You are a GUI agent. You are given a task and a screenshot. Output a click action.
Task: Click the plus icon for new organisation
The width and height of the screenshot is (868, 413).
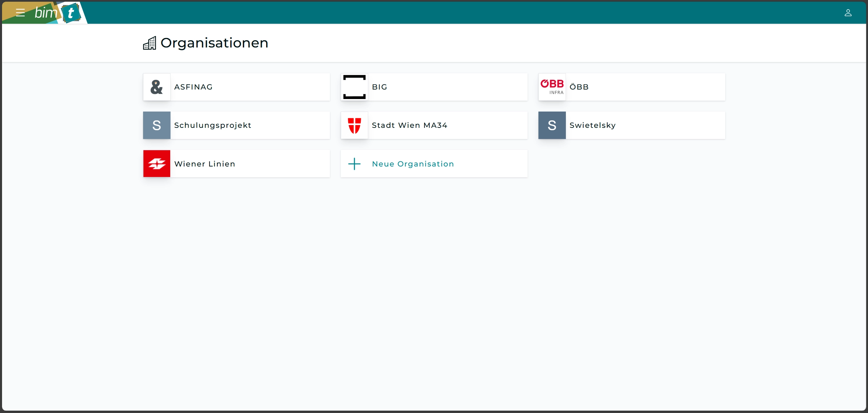click(354, 164)
